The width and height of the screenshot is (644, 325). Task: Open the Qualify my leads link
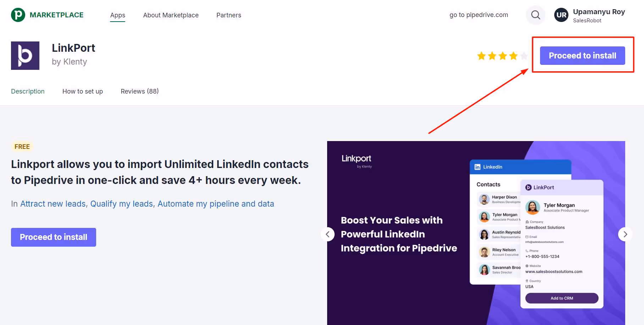tap(121, 204)
